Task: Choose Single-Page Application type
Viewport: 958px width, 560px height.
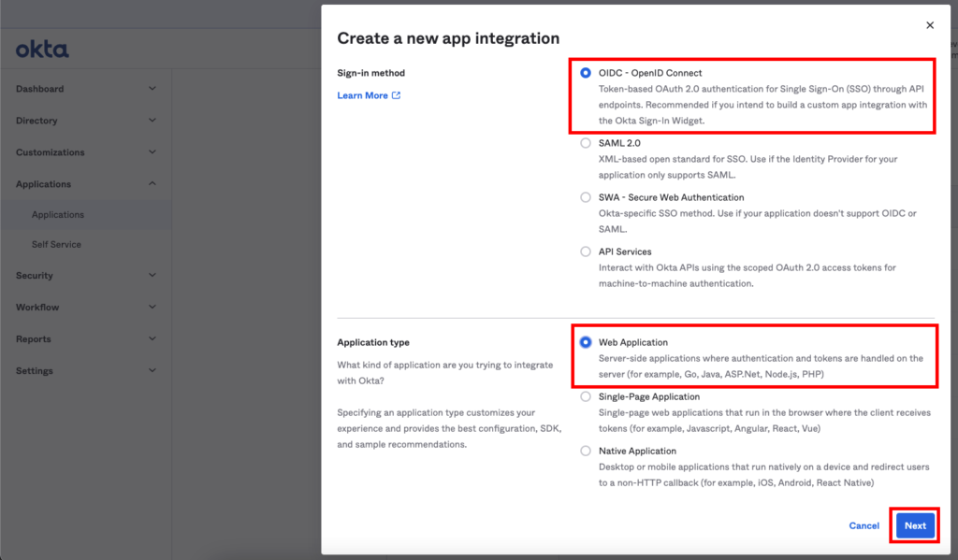Action: click(x=586, y=396)
